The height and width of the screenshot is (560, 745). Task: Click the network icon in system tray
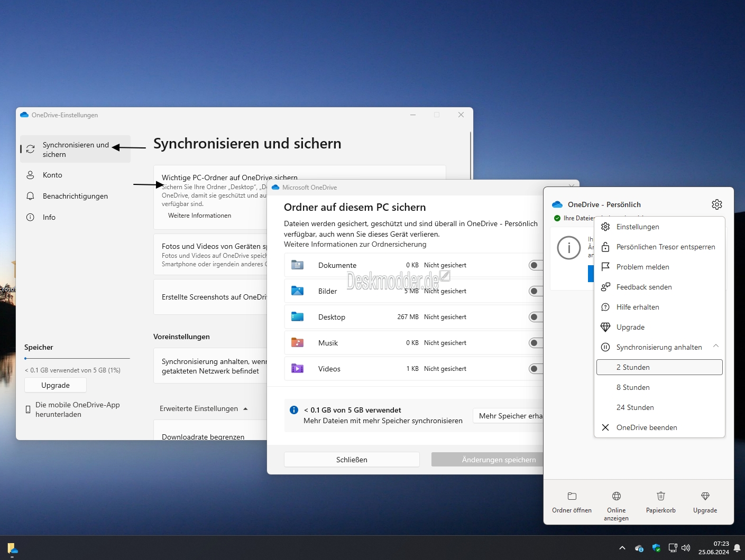pos(673,548)
